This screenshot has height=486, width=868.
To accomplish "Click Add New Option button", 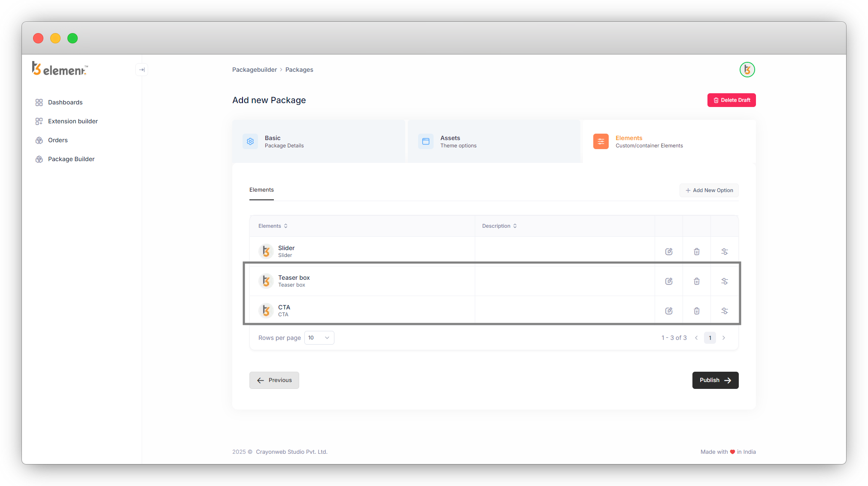I will click(x=709, y=190).
